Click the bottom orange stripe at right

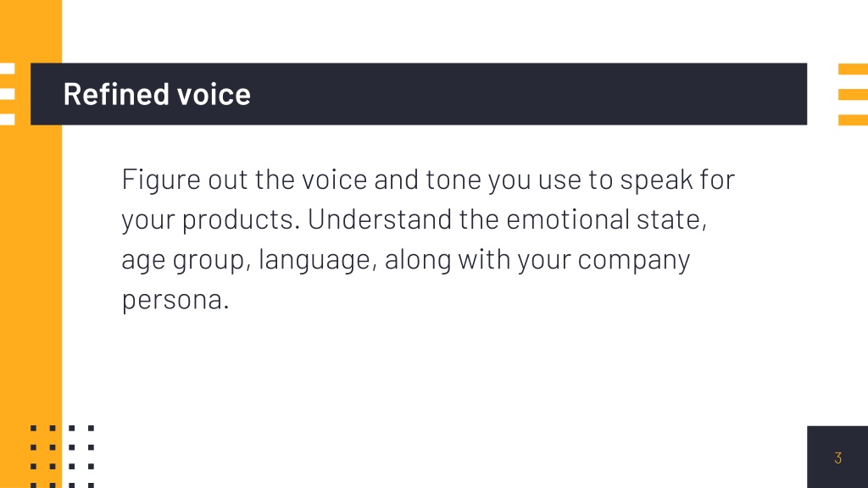click(853, 120)
